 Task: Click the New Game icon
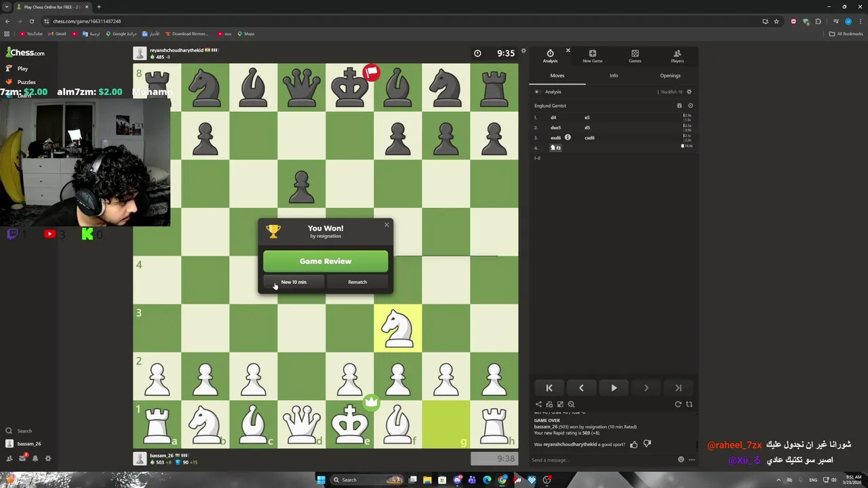[x=592, y=56]
